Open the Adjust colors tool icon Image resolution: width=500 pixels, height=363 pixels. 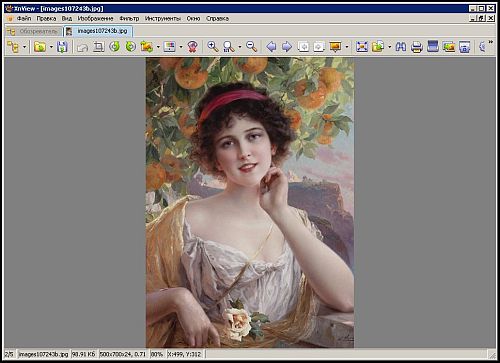point(169,47)
